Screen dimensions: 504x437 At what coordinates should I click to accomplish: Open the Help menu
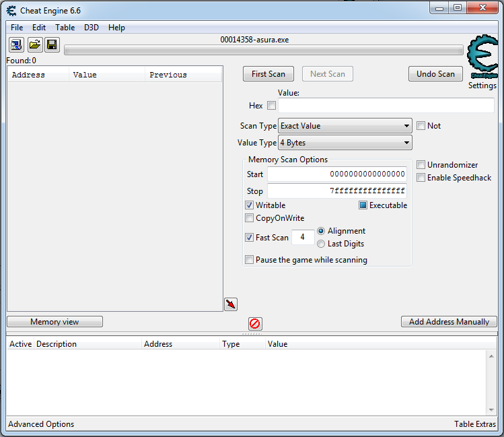(116, 28)
